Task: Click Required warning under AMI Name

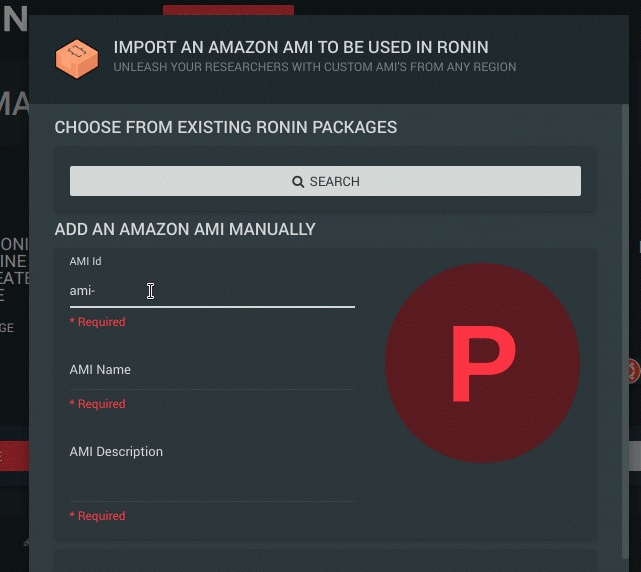Action: (x=98, y=404)
